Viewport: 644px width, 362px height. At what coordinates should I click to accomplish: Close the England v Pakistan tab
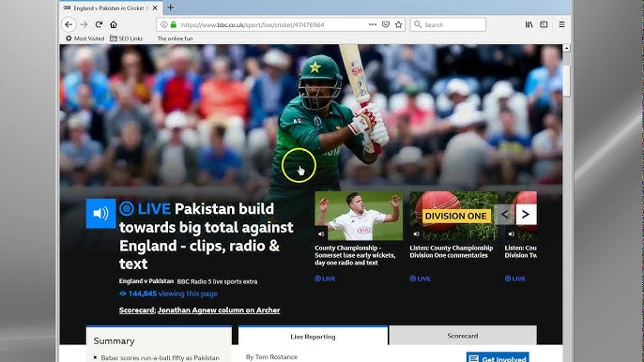coord(155,8)
